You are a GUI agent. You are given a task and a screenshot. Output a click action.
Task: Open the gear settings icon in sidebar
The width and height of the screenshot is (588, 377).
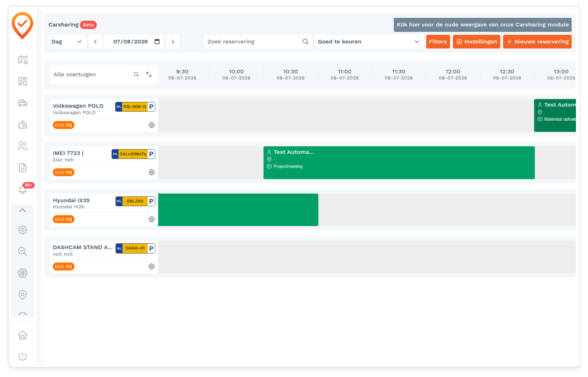pos(22,230)
